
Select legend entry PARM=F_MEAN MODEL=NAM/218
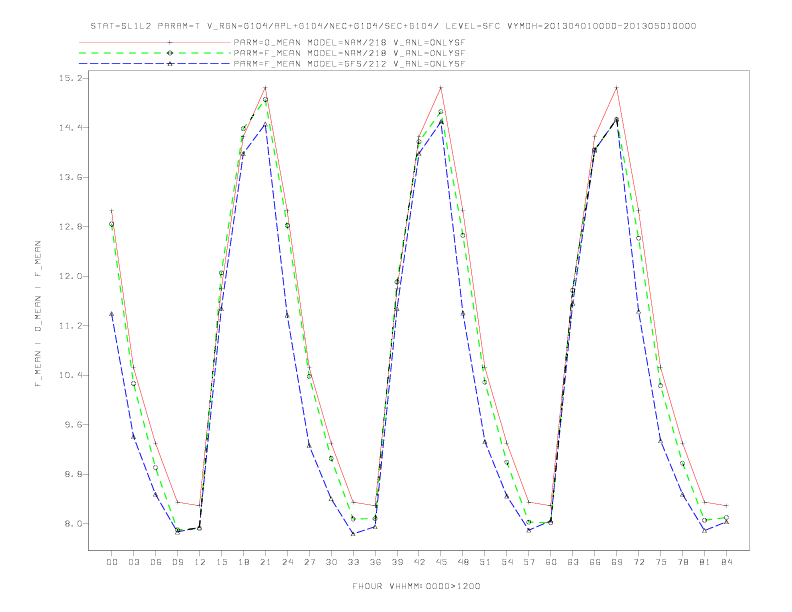[349, 53]
